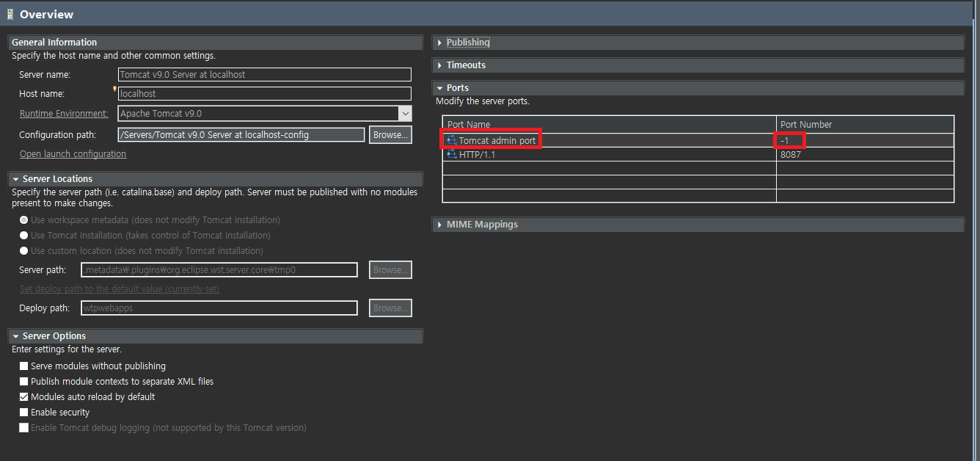Uncheck Modules auto reload by default
Screen dimensions: 980x461
coord(24,397)
